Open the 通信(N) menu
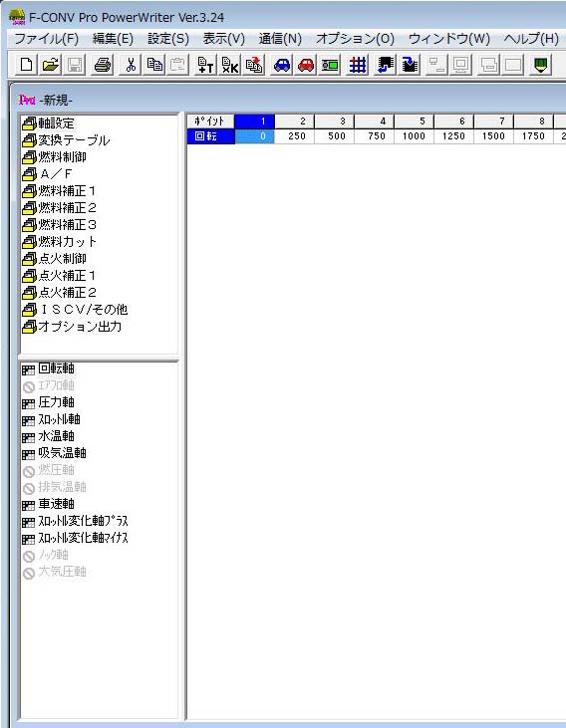The image size is (566, 728). point(280,39)
